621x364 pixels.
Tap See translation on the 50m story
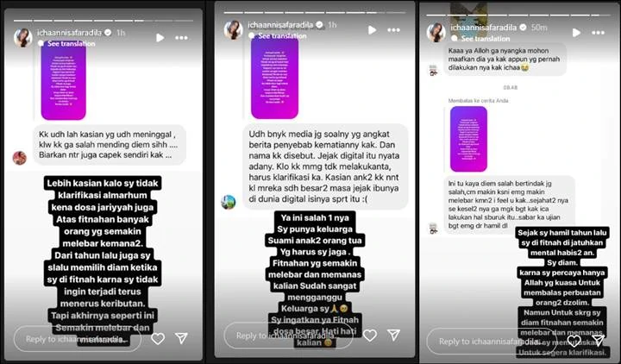pos(485,39)
